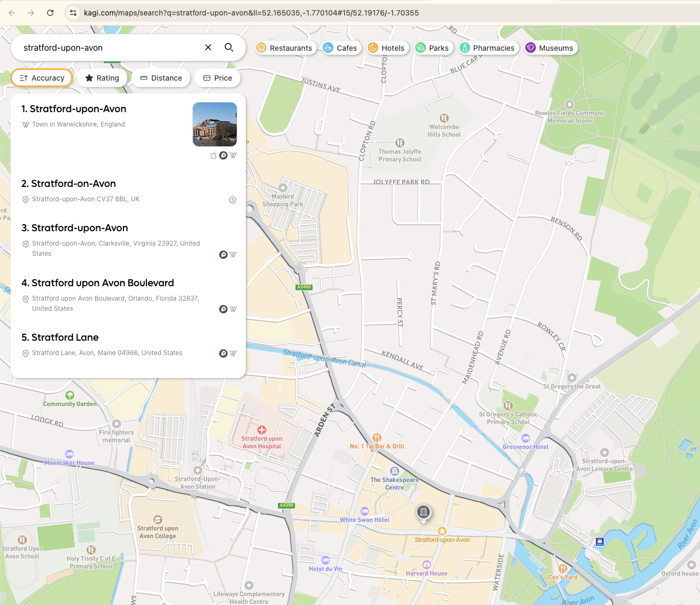Clear the search box with X
This screenshot has width=700, height=605.
(208, 48)
